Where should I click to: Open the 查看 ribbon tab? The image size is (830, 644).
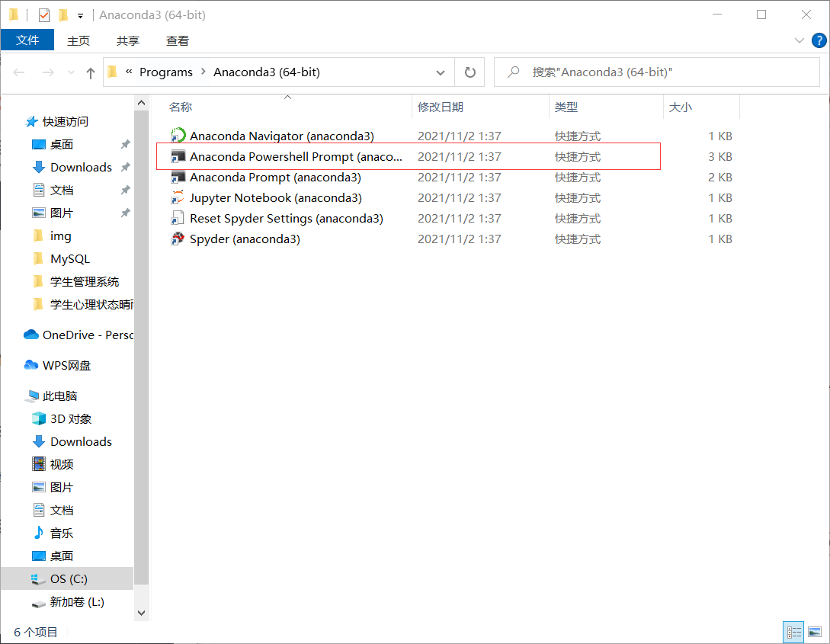[178, 40]
